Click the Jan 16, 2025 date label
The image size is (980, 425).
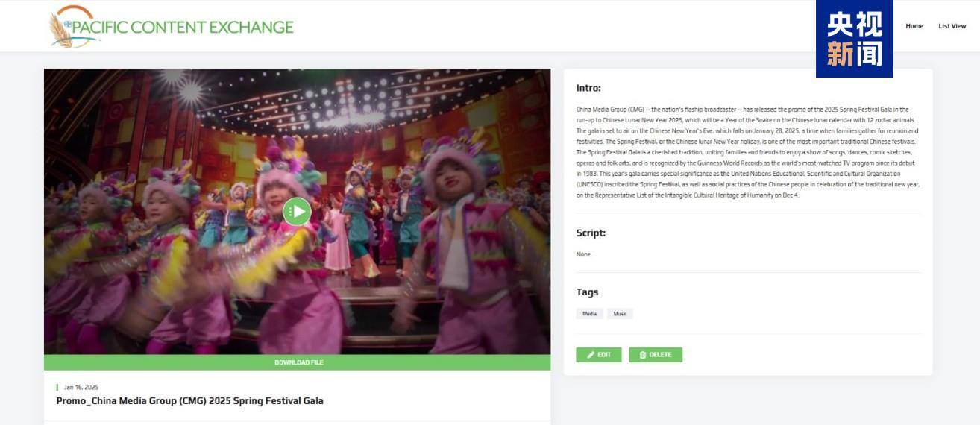81,388
